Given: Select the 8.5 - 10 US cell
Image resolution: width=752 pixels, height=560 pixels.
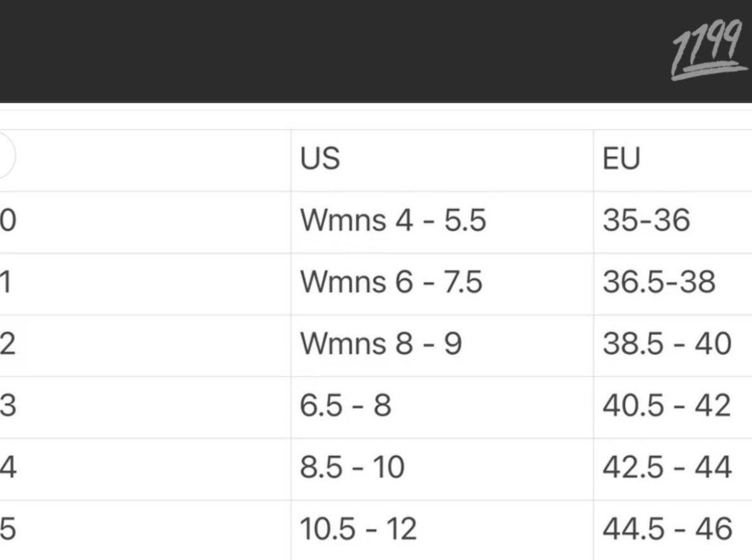Looking at the screenshot, I should click(352, 467).
